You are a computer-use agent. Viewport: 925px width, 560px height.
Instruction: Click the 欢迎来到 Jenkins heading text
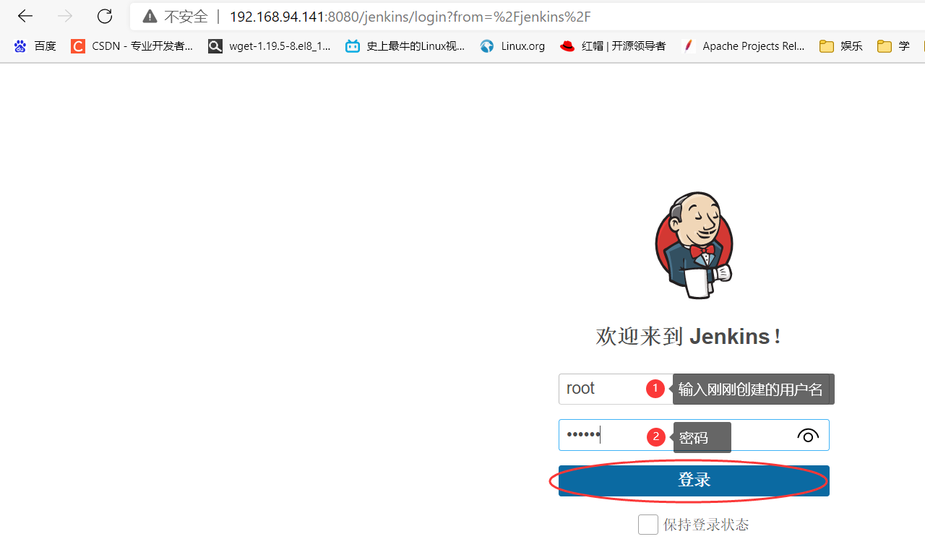[688, 336]
